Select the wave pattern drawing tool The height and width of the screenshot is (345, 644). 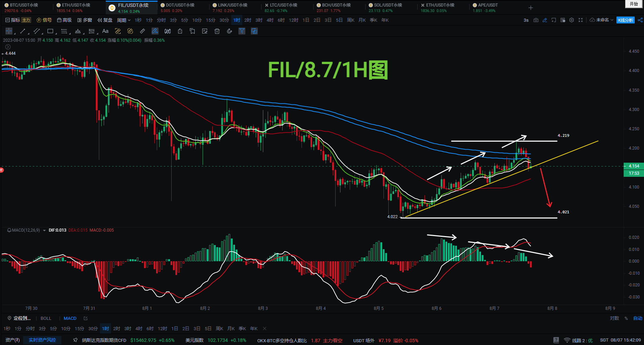click(x=78, y=31)
